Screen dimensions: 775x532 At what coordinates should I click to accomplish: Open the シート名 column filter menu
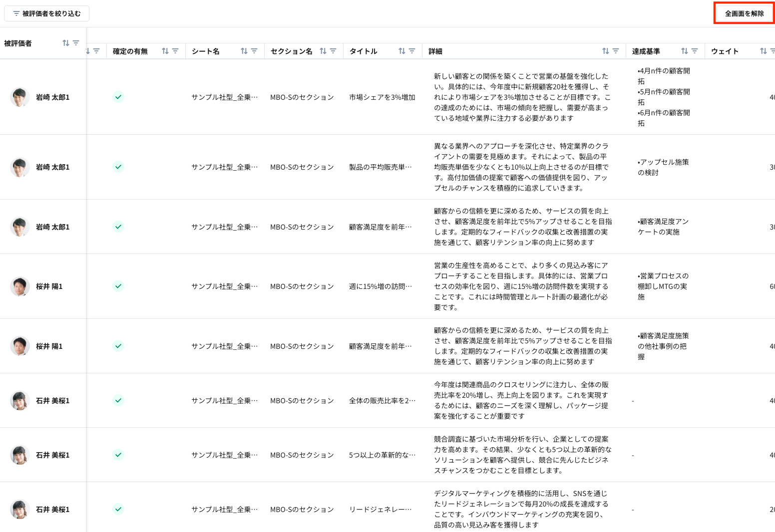pos(254,51)
